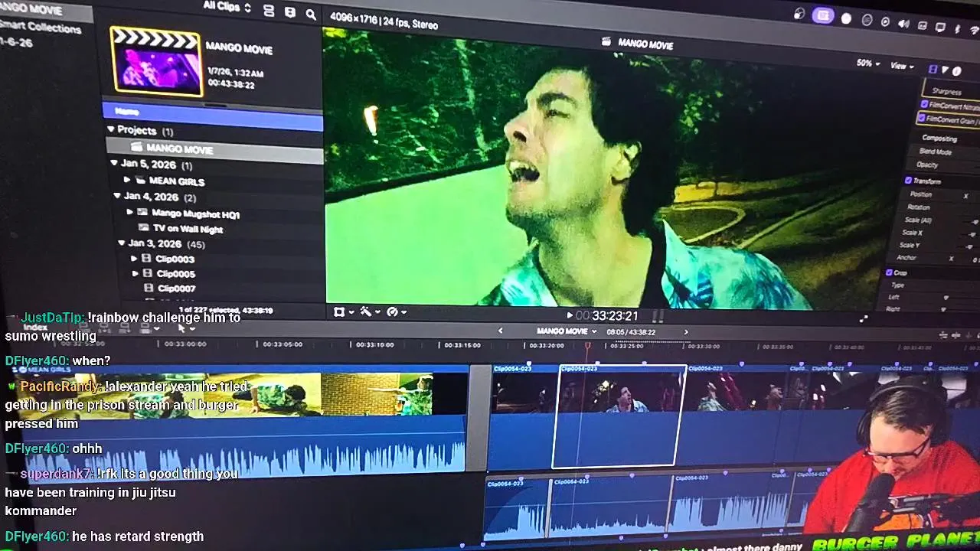Open the All Clips filter dropdown

(x=227, y=7)
